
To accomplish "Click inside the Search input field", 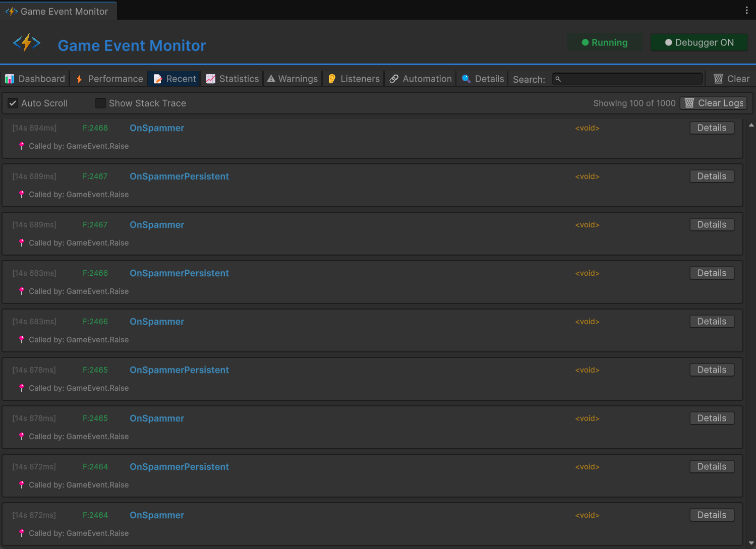I will (627, 79).
